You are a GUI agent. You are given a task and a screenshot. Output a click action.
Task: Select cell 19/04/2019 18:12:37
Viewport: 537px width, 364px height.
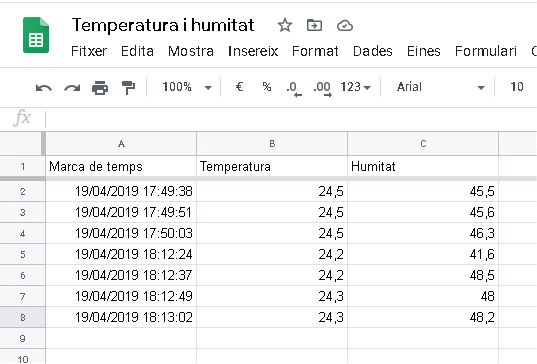[121, 275]
